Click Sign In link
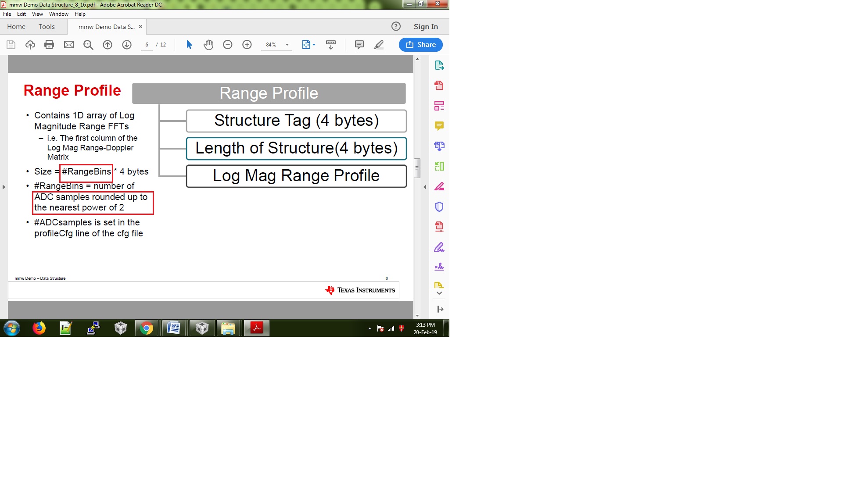Image resolution: width=868 pixels, height=485 pixels. click(426, 27)
